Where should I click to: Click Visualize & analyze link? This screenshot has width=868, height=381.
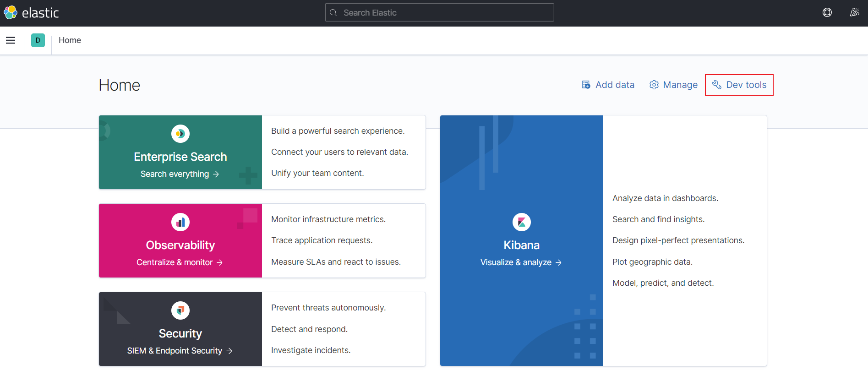521,262
